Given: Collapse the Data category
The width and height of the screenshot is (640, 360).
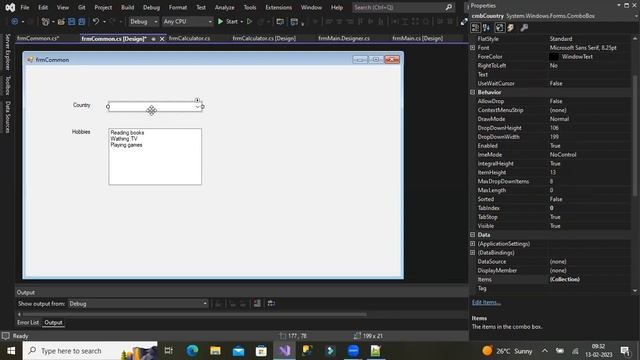Looking at the screenshot, I should 473,235.
